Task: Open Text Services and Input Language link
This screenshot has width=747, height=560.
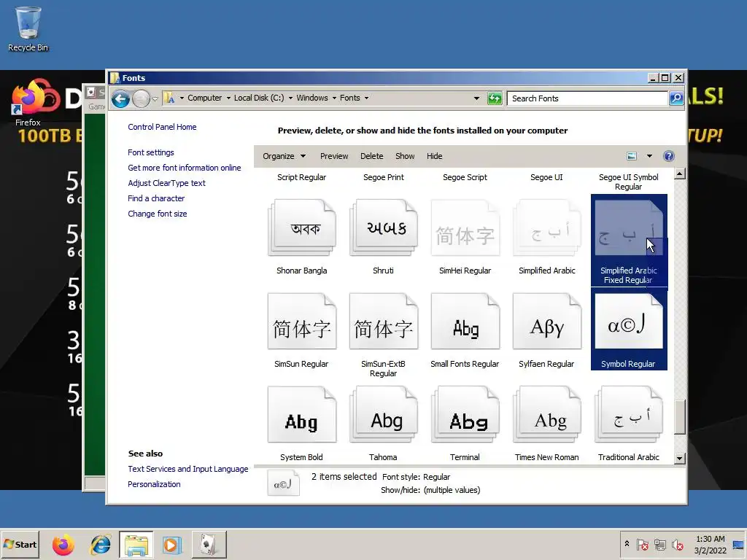Action: coord(188,469)
